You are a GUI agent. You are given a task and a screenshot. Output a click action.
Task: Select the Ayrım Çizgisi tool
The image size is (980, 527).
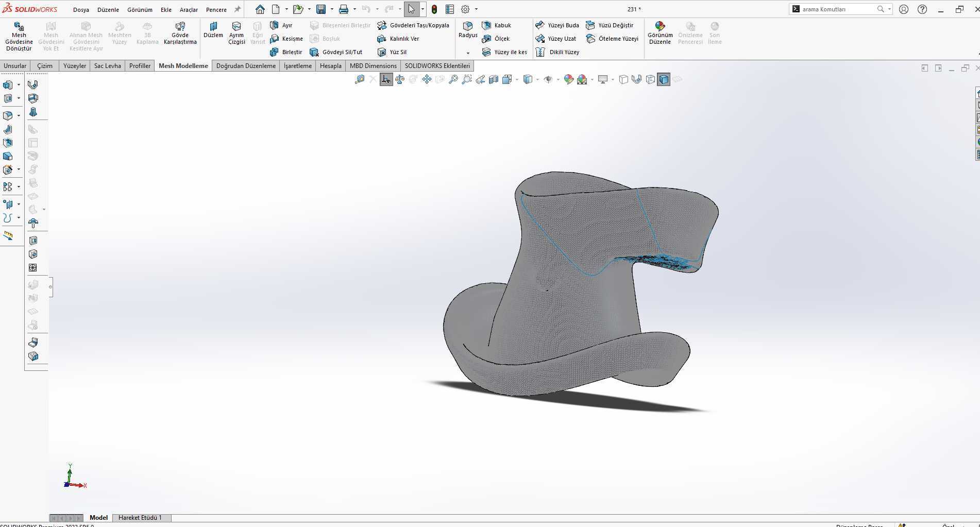coord(236,33)
